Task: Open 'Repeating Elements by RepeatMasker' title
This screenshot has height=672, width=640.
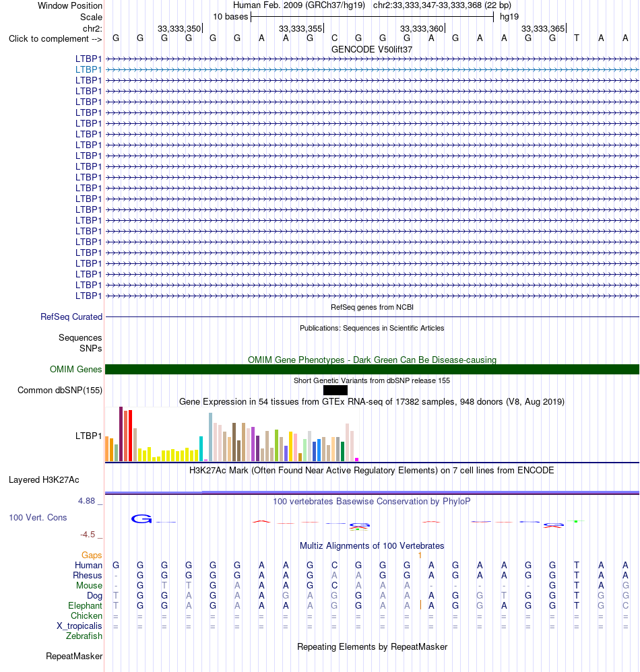Action: pos(372,646)
